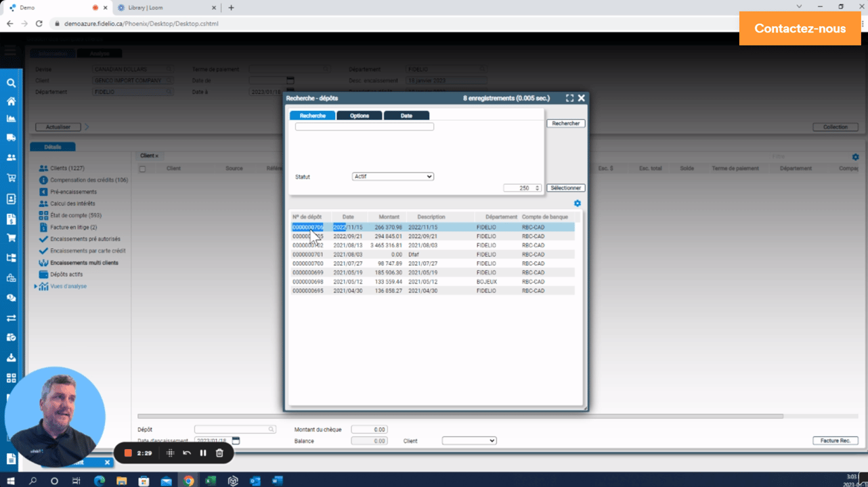Delete the recording with the trash icon

219,453
